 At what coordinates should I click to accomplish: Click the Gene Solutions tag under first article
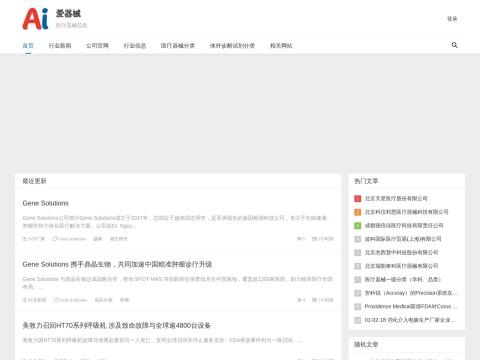point(69,239)
